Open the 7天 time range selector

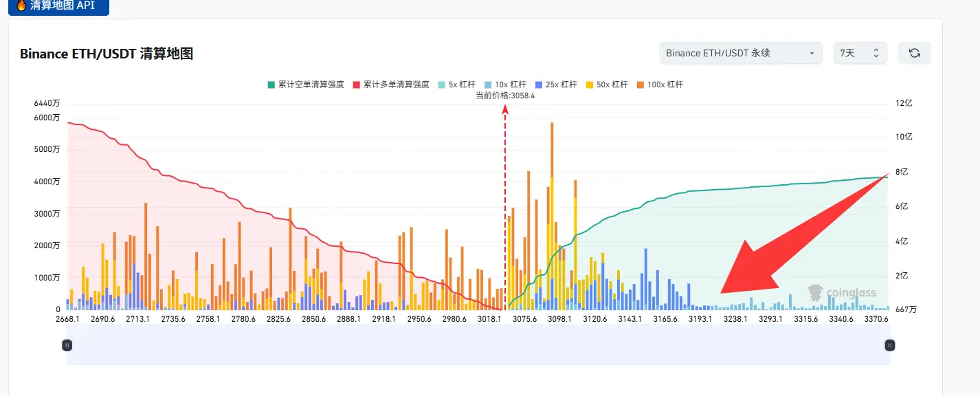[860, 53]
